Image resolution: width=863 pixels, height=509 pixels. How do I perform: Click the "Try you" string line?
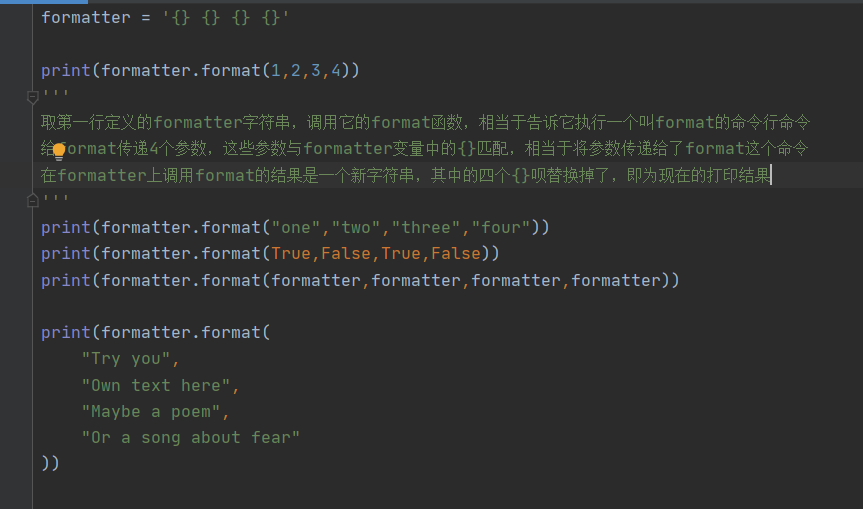coord(126,359)
